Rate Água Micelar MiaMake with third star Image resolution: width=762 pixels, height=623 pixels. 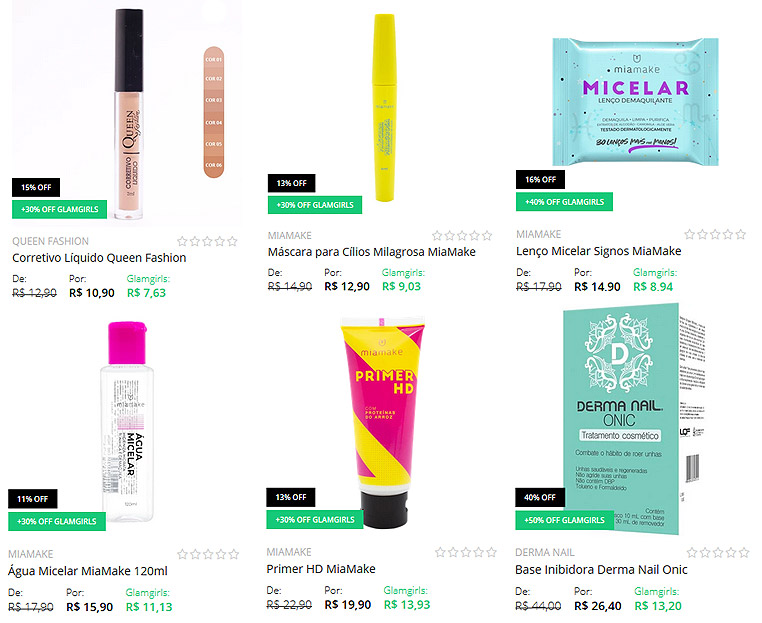tap(208, 554)
